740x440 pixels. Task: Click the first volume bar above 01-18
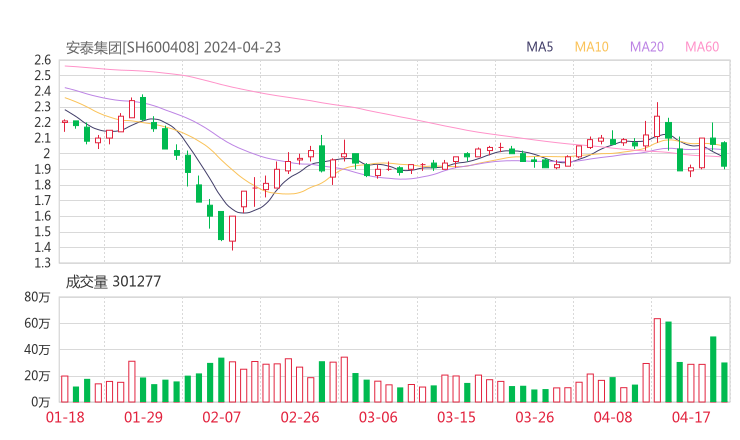pos(65,389)
